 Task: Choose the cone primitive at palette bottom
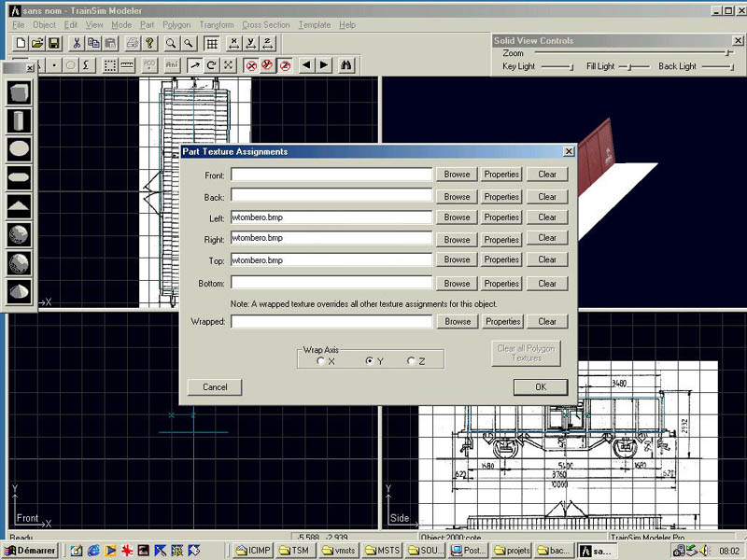coord(19,291)
